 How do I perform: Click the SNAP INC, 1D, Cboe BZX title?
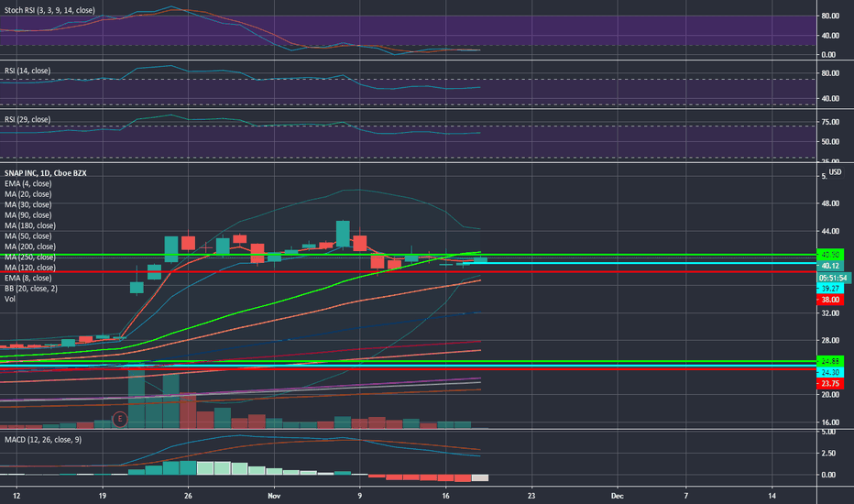click(x=46, y=172)
